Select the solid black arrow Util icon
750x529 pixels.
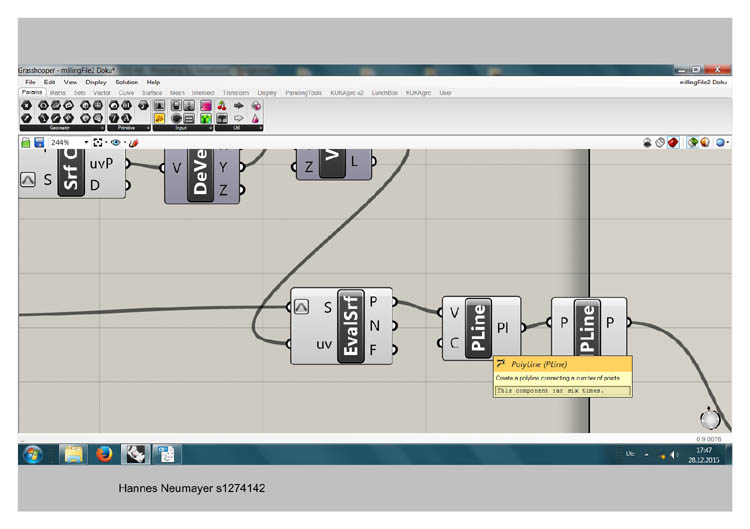coord(239,105)
